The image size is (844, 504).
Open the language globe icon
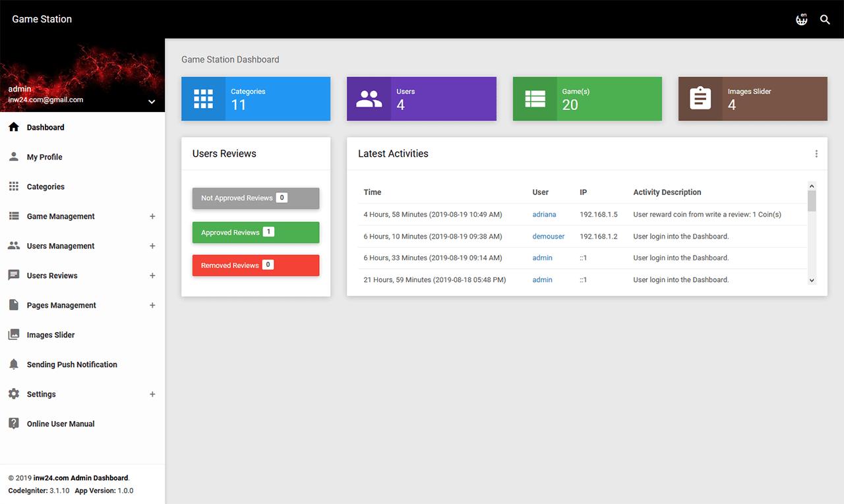click(801, 19)
